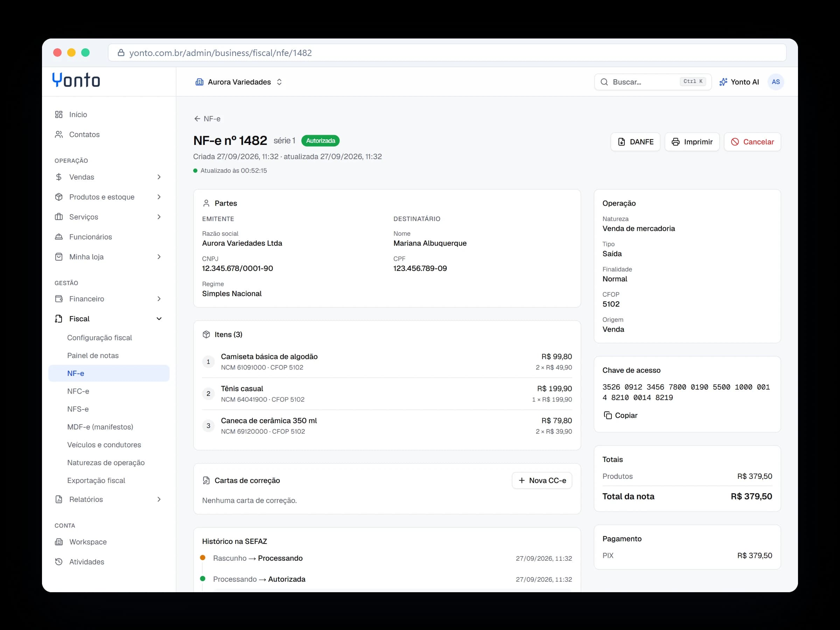This screenshot has width=840, height=630.
Task: Select NFS-e in the Fiscal submenu
Action: (78, 409)
